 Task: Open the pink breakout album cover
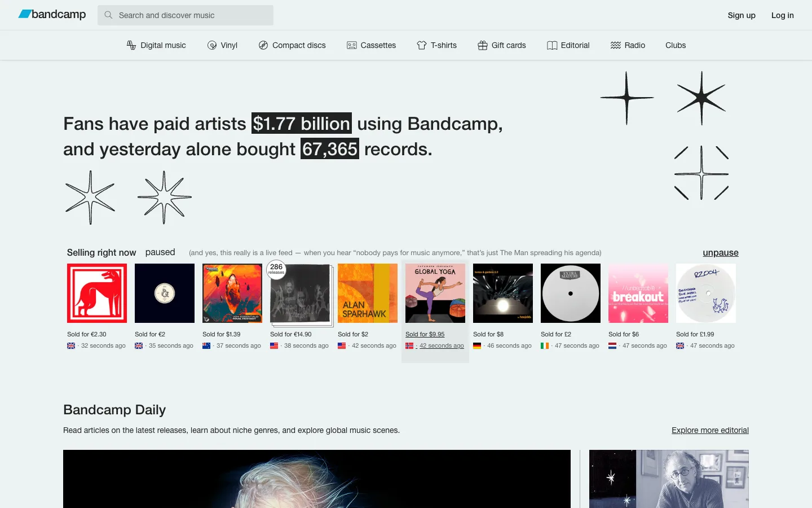coord(638,294)
